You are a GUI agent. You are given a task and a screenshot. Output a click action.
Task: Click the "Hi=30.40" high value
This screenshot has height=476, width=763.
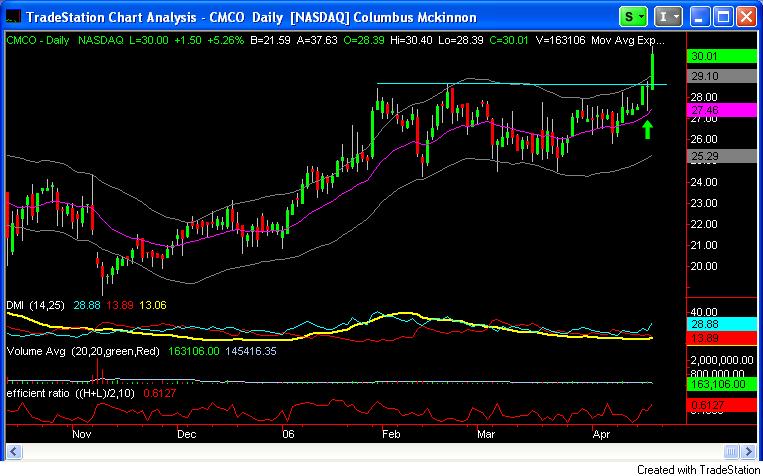412,40
